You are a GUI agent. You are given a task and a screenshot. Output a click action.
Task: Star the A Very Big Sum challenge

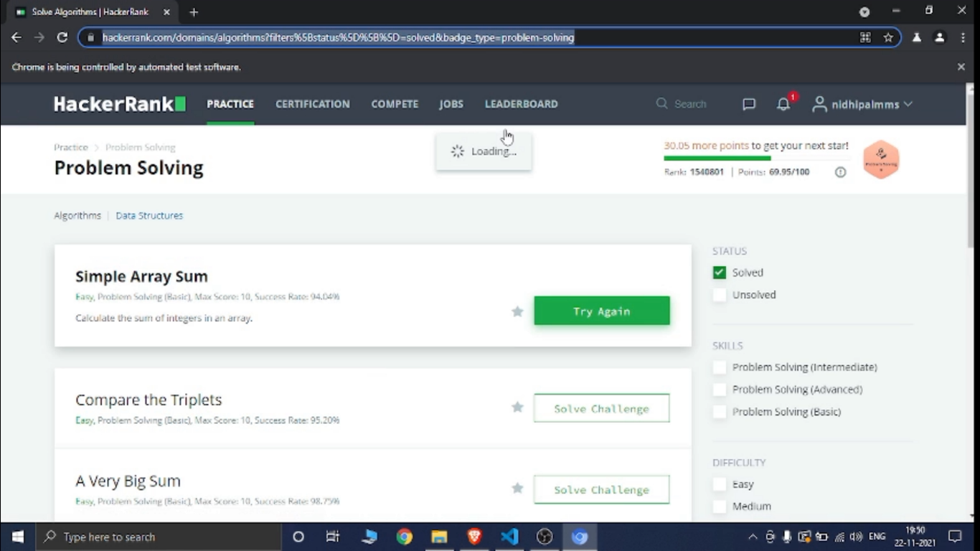coord(517,489)
